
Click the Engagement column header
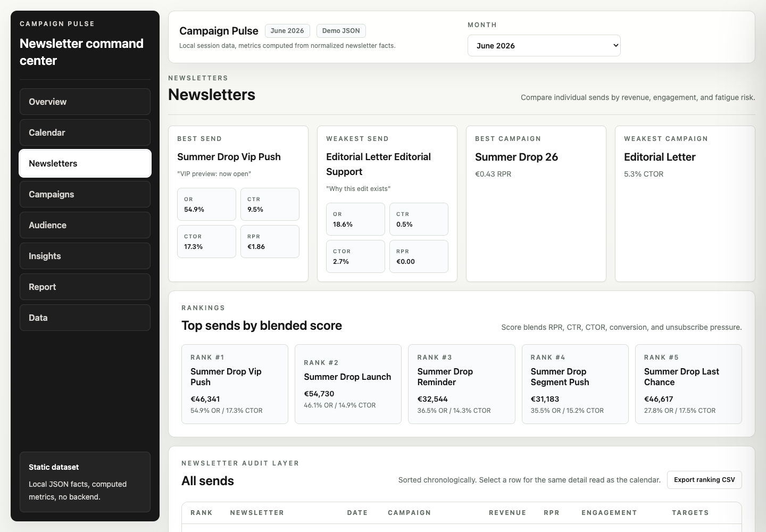(x=609, y=513)
